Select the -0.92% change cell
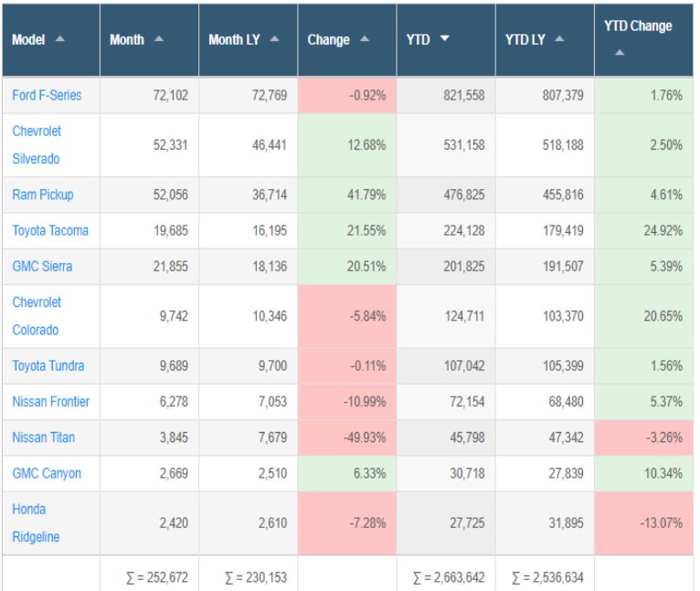The height and width of the screenshot is (591, 700). pos(347,96)
